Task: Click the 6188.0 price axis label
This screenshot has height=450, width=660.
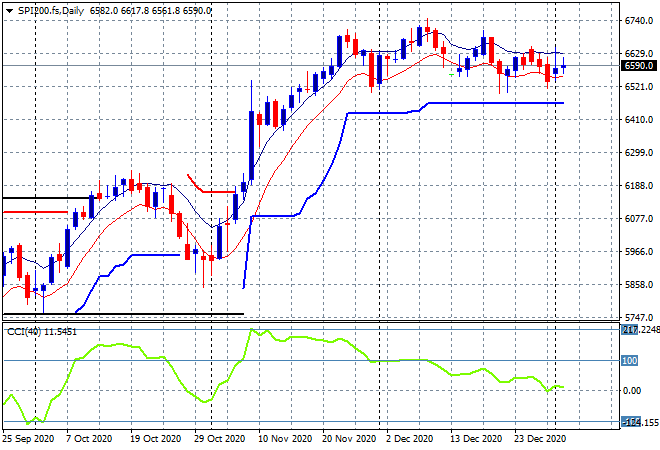Action: point(639,186)
